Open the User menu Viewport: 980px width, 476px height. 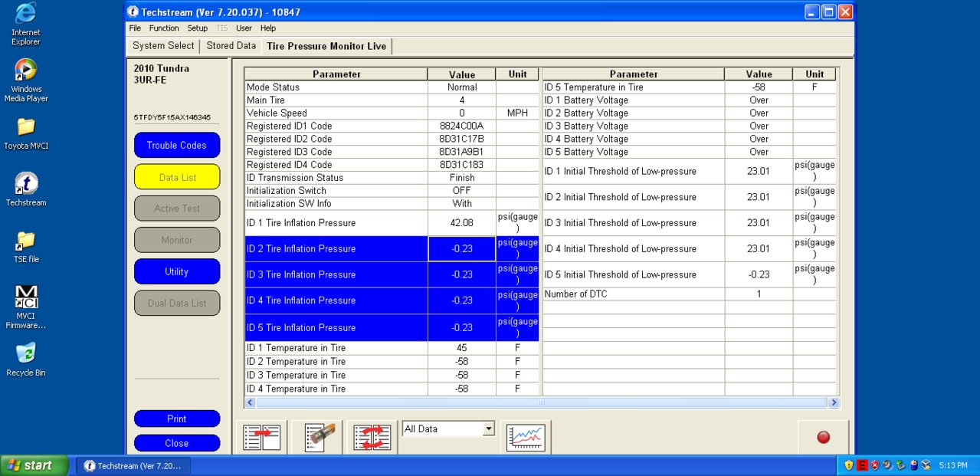pyautogui.click(x=244, y=28)
